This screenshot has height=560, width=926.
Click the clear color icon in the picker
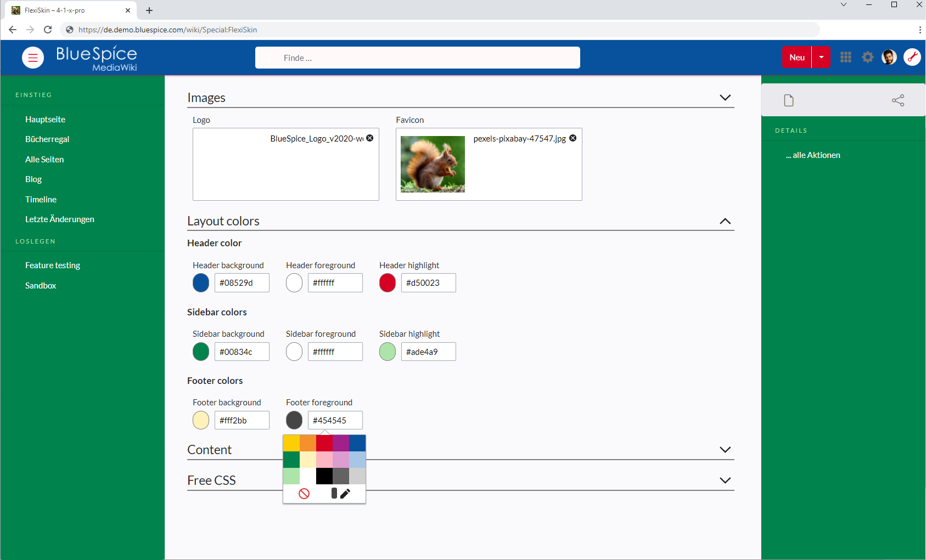(304, 494)
